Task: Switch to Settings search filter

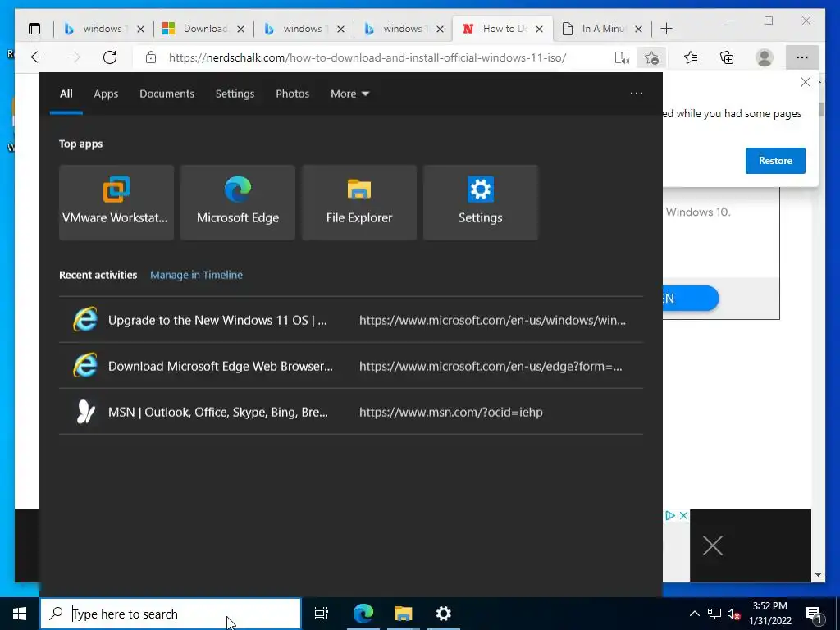Action: tap(235, 94)
